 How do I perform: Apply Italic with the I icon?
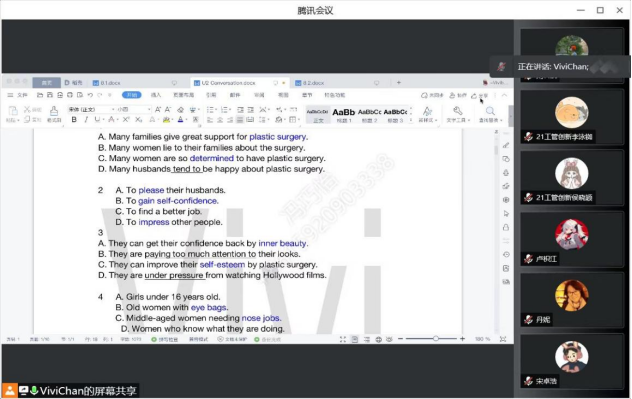[86, 120]
